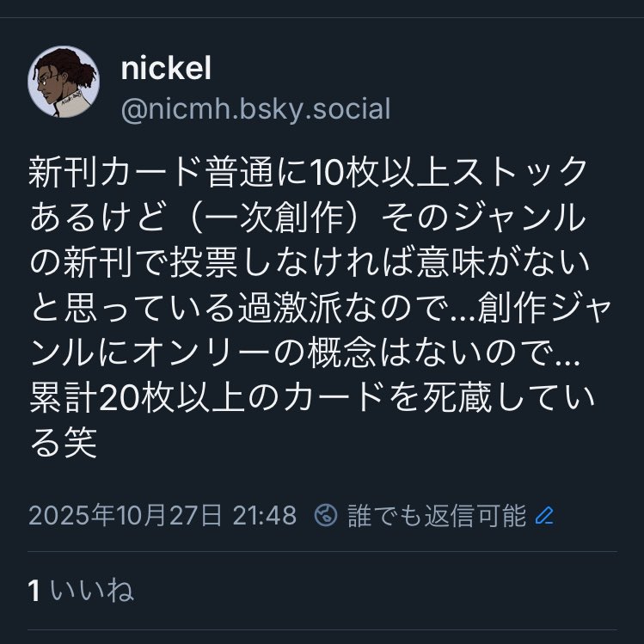This screenshot has height=644, width=644.
Task: Open the 誰でも返信可能 reply settings label
Action: coord(436,515)
